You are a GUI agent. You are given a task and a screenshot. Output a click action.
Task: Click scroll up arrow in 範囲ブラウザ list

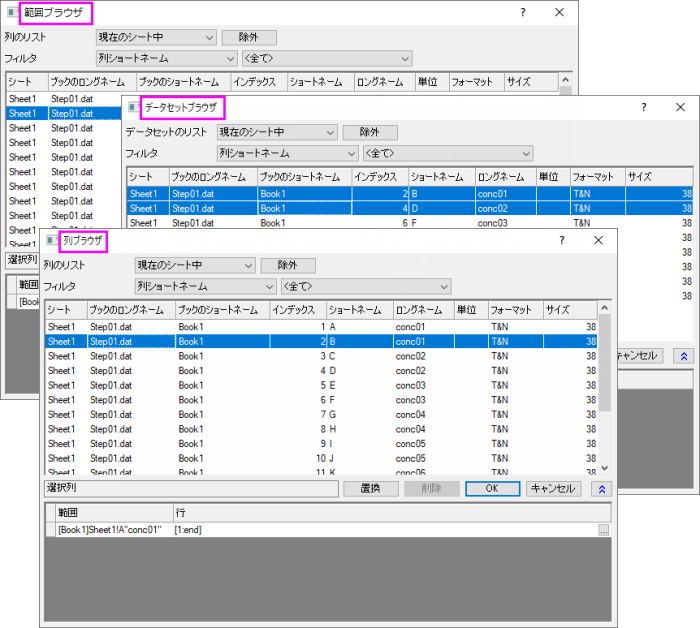pos(566,80)
